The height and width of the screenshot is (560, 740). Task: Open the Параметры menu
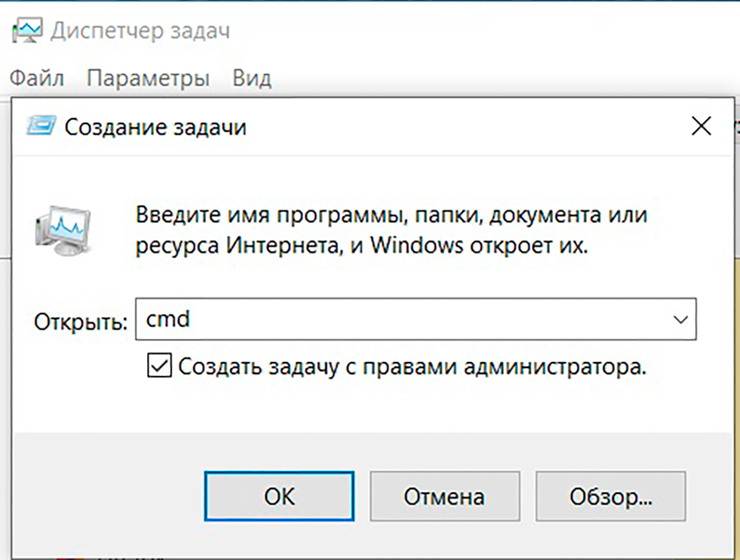[x=150, y=77]
